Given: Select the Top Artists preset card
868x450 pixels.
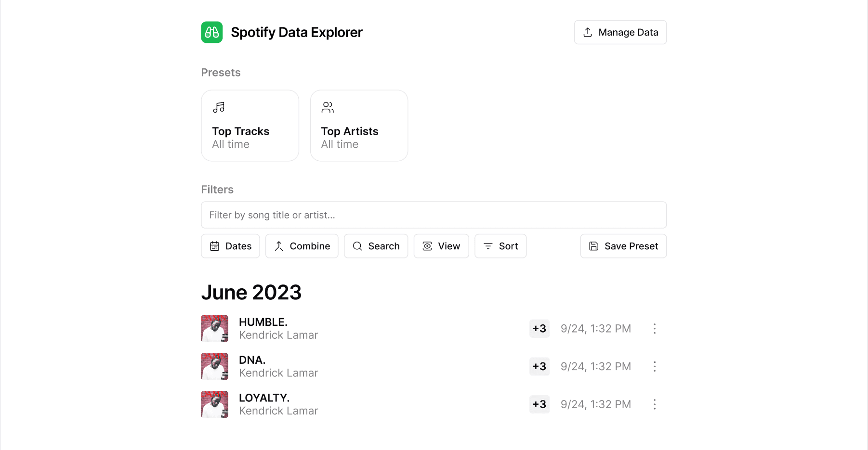Looking at the screenshot, I should [x=359, y=126].
